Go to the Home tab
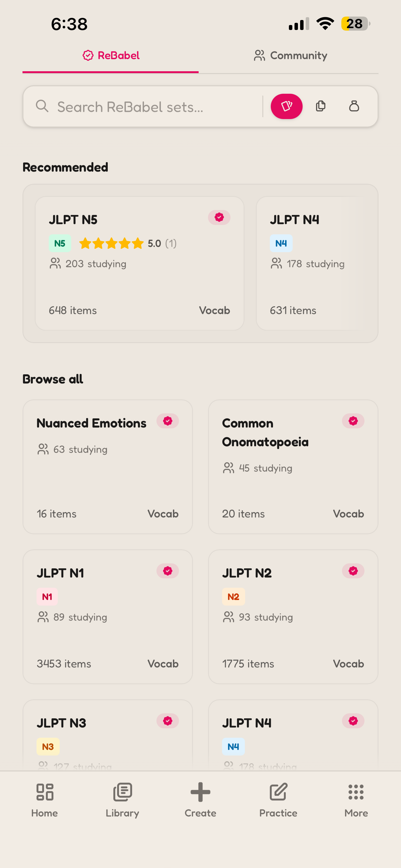This screenshot has width=401, height=868. [x=44, y=800]
